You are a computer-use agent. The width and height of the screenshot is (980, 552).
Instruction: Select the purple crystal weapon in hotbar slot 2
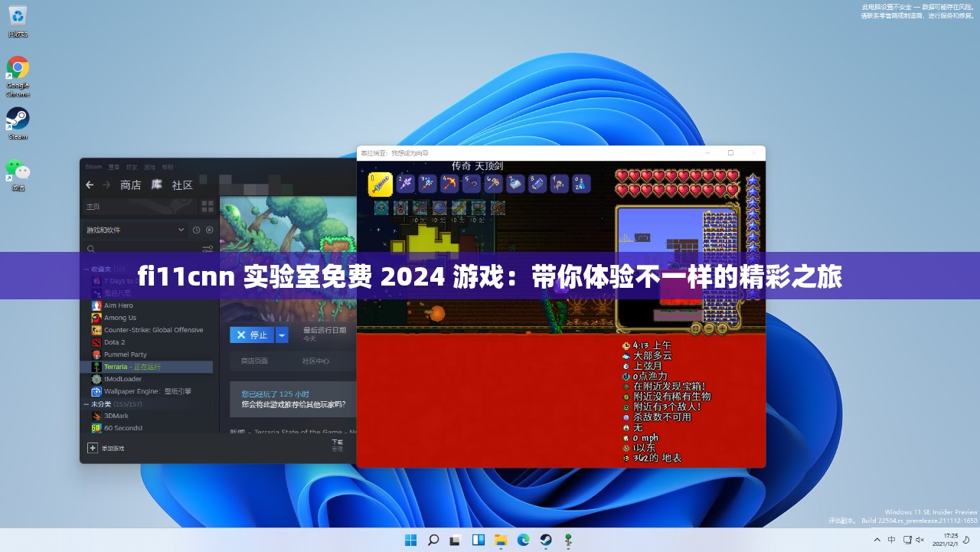[405, 184]
